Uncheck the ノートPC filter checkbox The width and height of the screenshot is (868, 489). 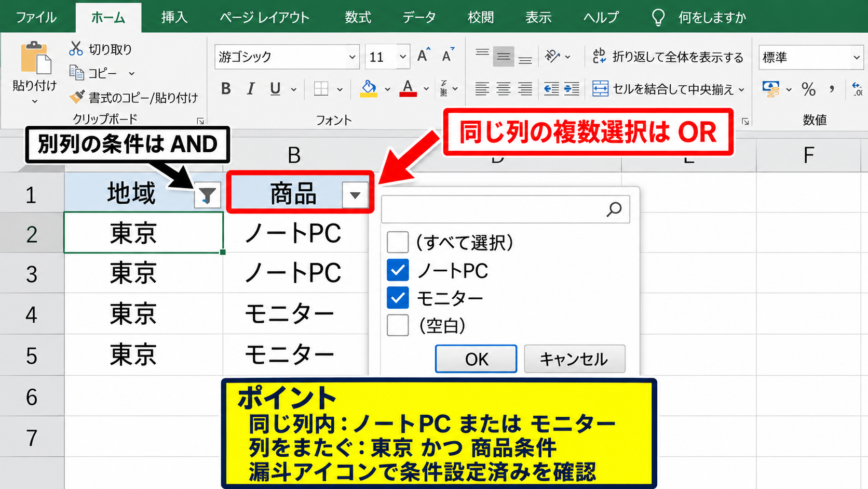point(398,270)
